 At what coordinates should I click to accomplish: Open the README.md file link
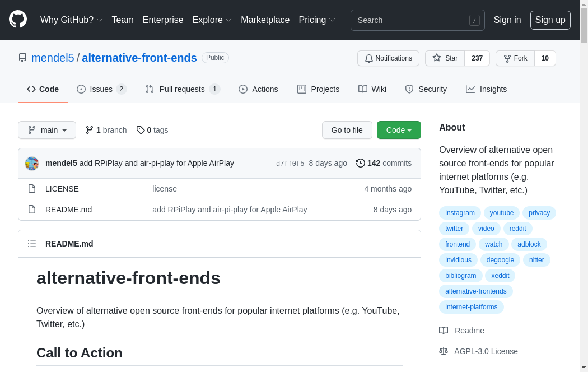pyautogui.click(x=68, y=210)
